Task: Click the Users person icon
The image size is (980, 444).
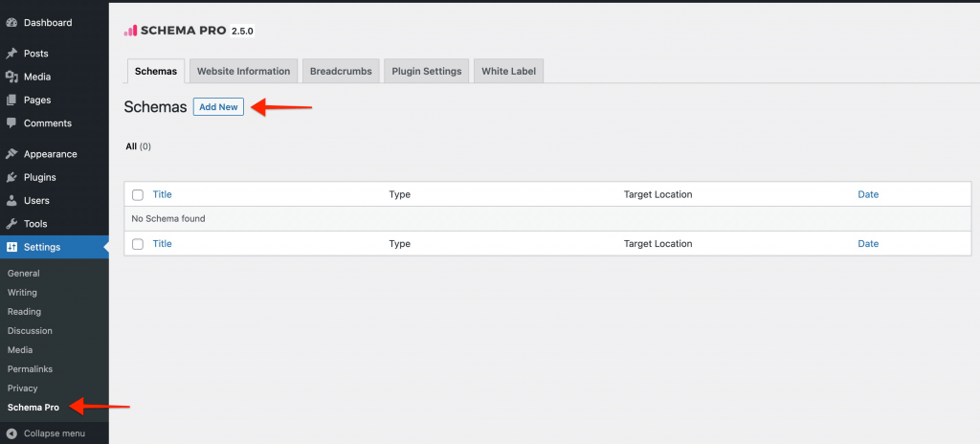Action: pyautogui.click(x=11, y=201)
